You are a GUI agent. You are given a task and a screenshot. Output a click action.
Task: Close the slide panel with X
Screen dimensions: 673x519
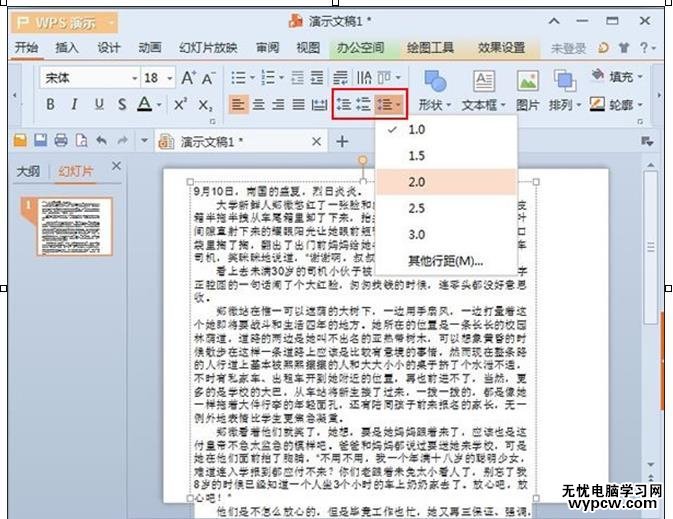point(116,166)
